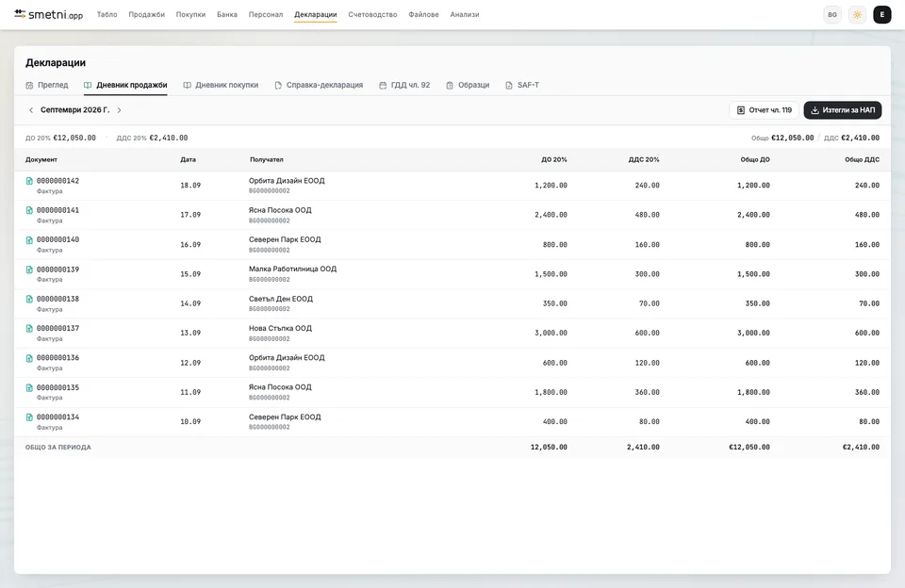Screen dimensions: 905x588
Task: Open document icon for invoice 0000000142
Action: (x=29, y=181)
